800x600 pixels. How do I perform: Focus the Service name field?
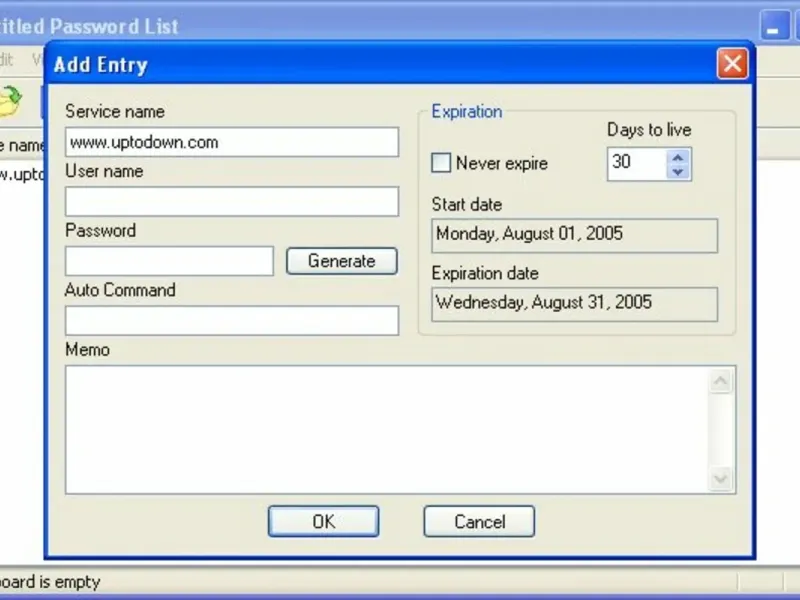232,142
